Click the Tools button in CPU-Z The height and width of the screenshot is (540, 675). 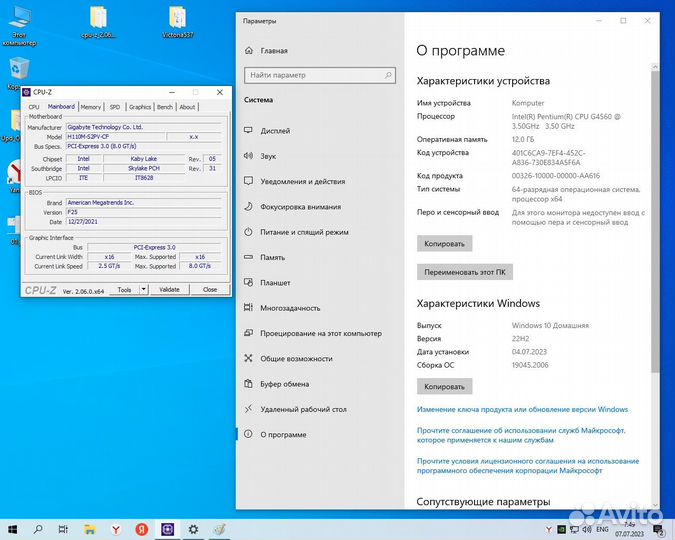click(124, 289)
